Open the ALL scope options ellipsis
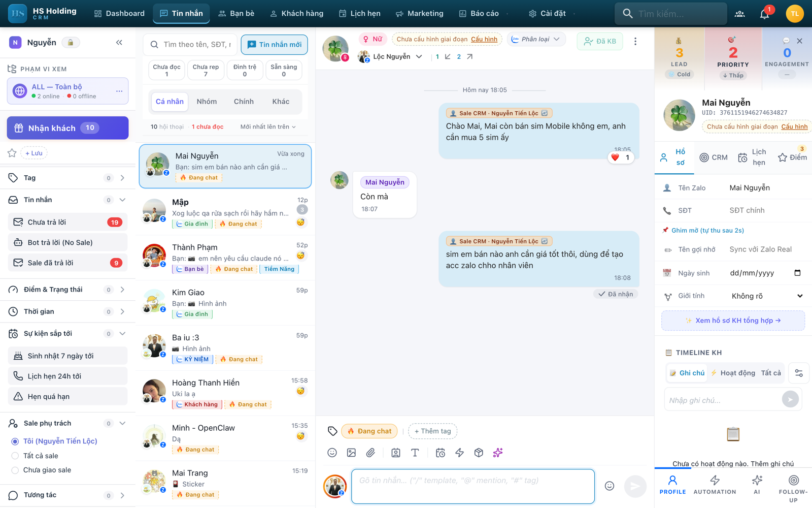 [x=119, y=91]
